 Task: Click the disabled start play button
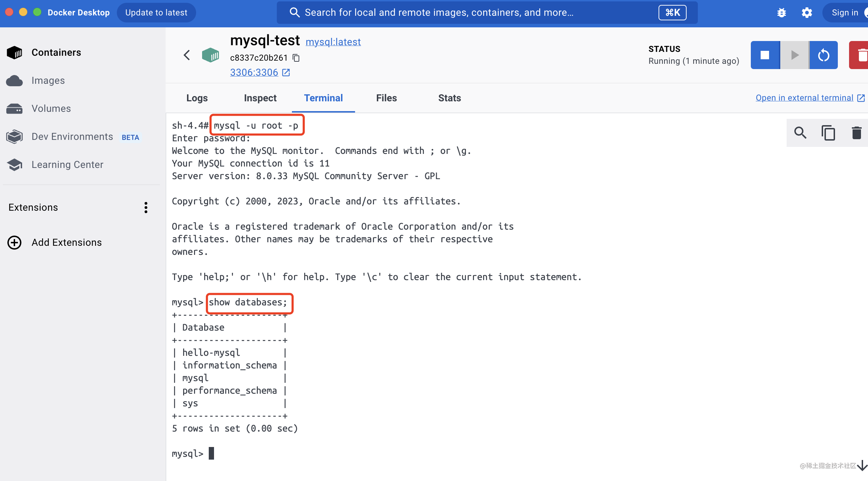pos(794,55)
